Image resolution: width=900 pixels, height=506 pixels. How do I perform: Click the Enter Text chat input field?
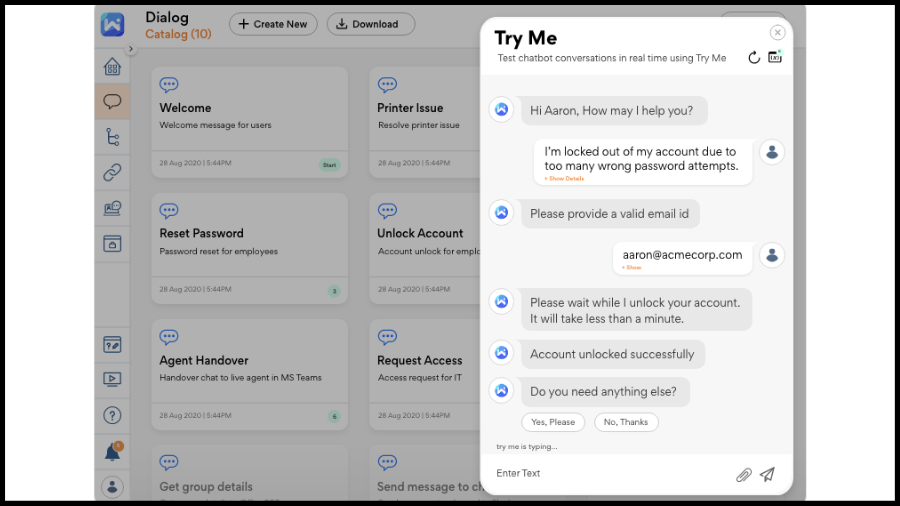[610, 474]
